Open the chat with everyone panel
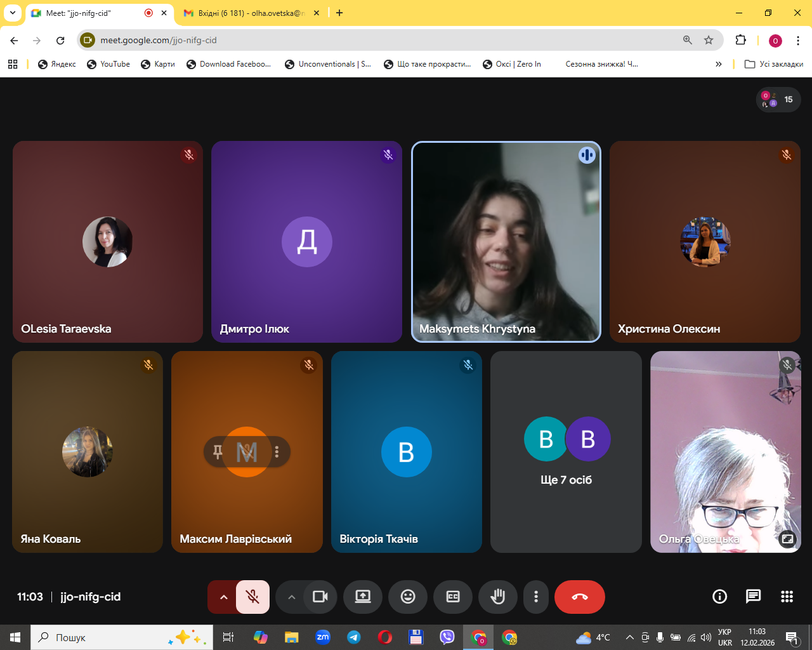Screen dimensions: 812x650 (753, 596)
